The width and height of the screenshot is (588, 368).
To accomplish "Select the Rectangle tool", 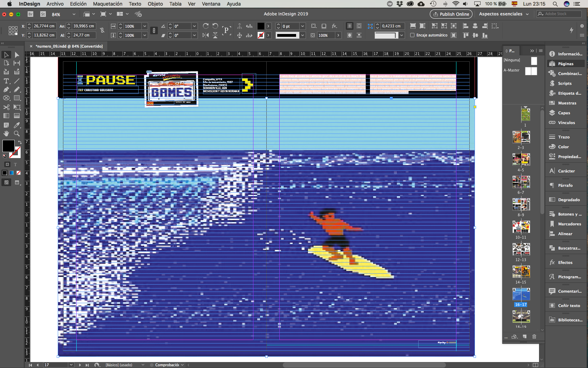I will 16,98.
